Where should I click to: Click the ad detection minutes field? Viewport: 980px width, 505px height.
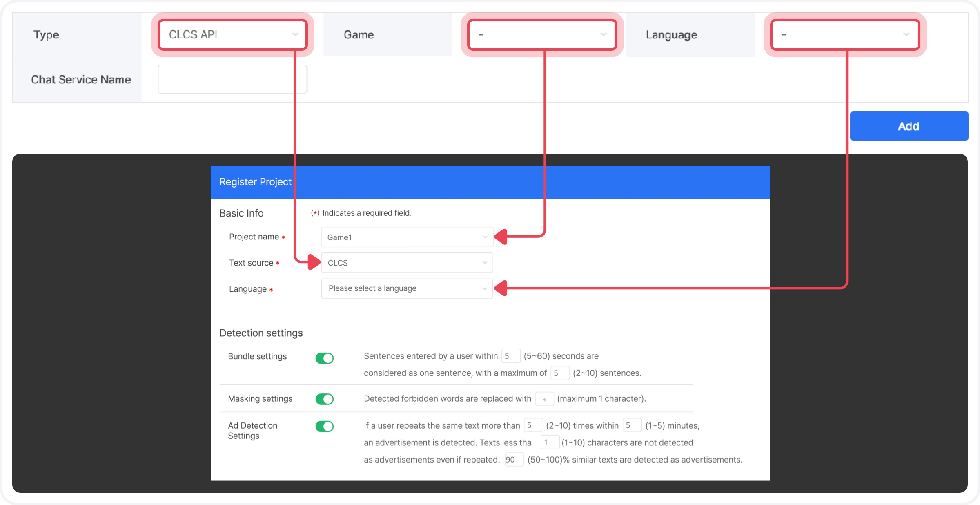[x=631, y=425]
